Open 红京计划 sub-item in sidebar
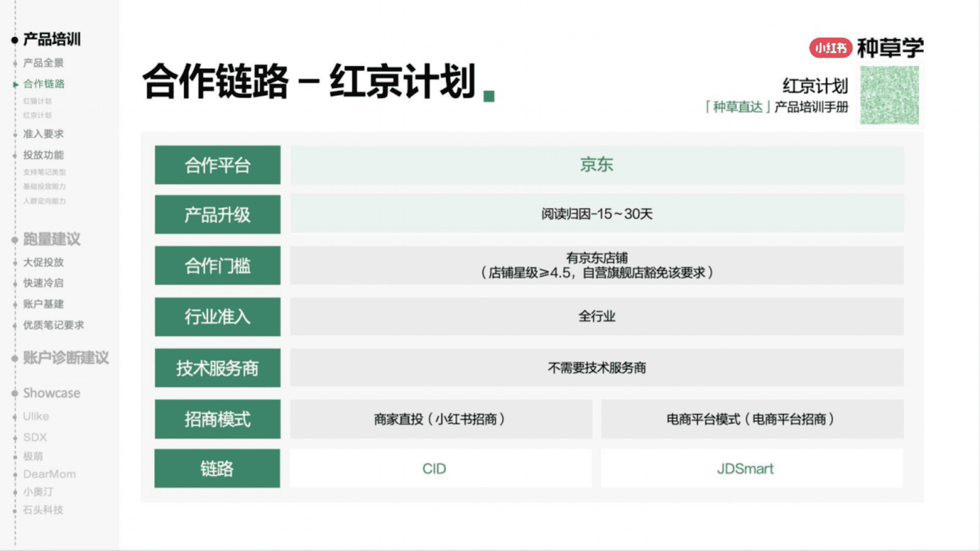The height and width of the screenshot is (551, 980). (x=37, y=115)
